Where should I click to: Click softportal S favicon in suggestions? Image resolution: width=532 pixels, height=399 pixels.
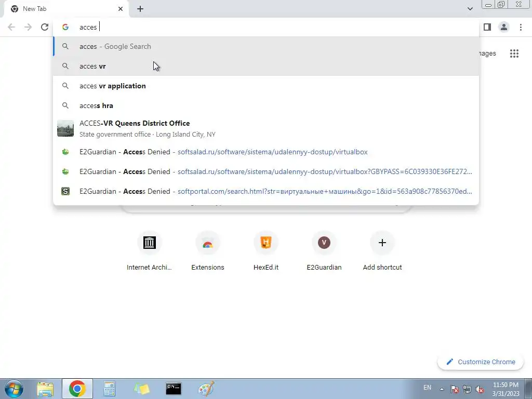pyautogui.click(x=65, y=191)
